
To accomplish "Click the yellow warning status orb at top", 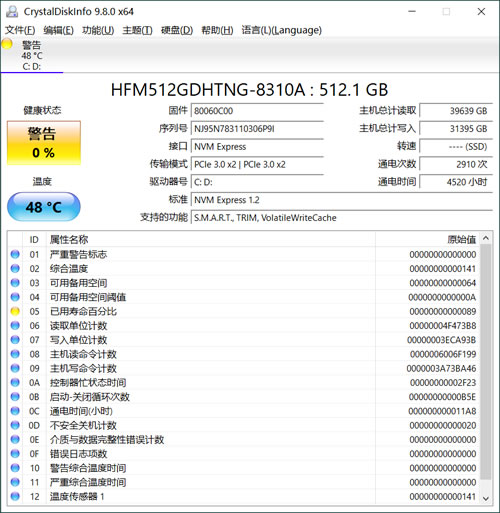I will pyautogui.click(x=7, y=44).
